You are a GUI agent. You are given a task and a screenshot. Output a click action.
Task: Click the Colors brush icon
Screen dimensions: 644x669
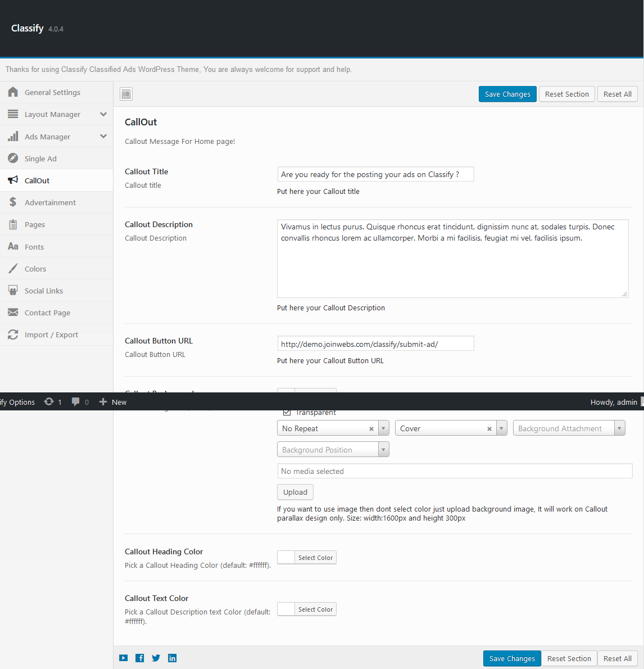pos(13,268)
